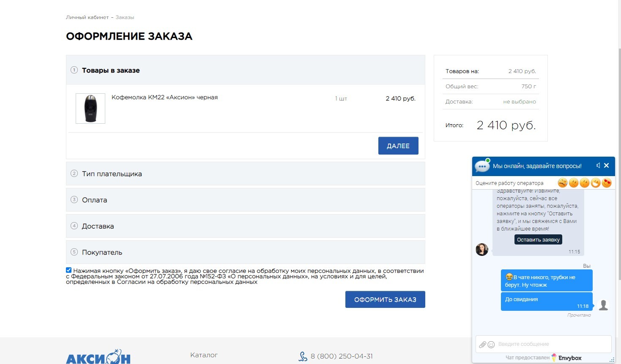Click the Aksion logo in the footer
The width and height of the screenshot is (621, 364).
click(98, 357)
